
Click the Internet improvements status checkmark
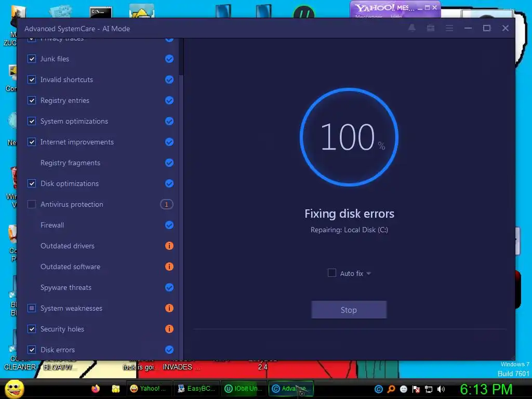click(169, 142)
